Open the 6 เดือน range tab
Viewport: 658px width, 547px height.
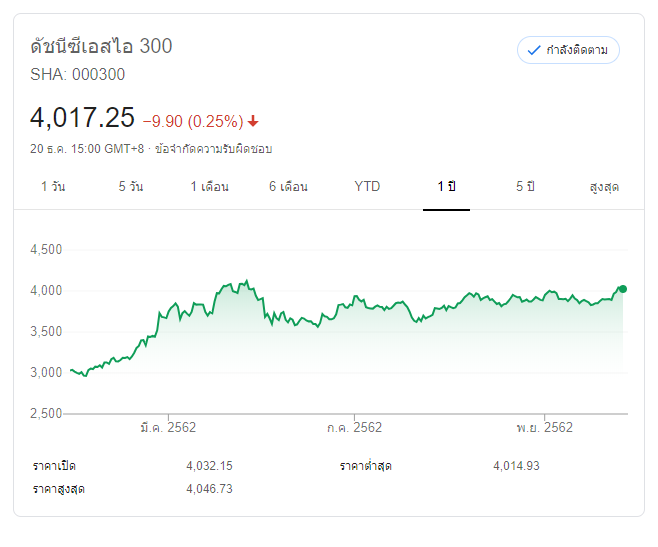[x=288, y=187]
